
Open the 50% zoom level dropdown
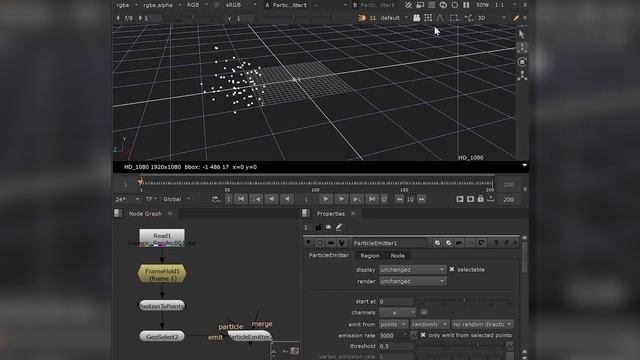(x=482, y=5)
